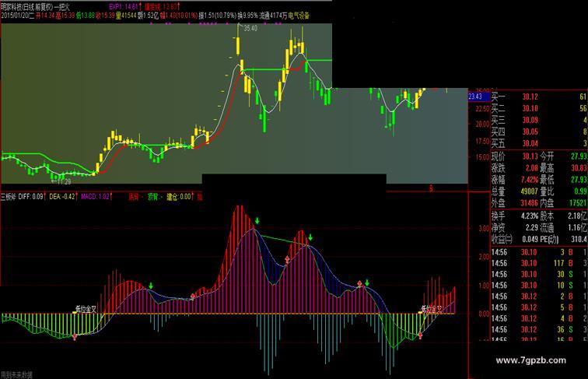Image resolution: width=588 pixels, height=379 pixels.
Task: Click the red up arrow below the first 低位金叉 label
Action: (x=75, y=337)
